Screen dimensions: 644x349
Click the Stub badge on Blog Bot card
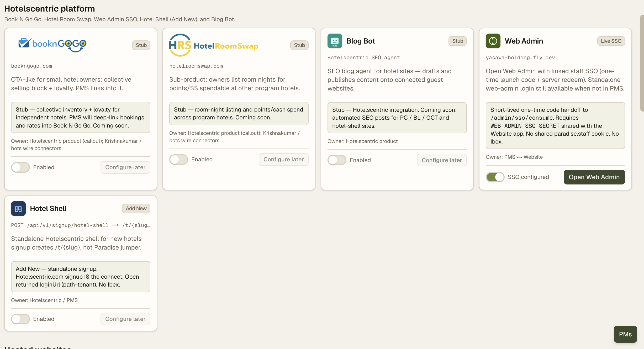pos(458,41)
